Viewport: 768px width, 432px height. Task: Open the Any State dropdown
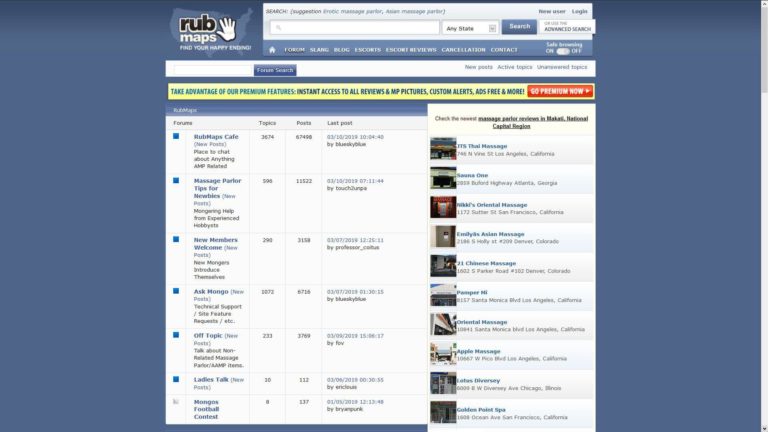coord(470,28)
